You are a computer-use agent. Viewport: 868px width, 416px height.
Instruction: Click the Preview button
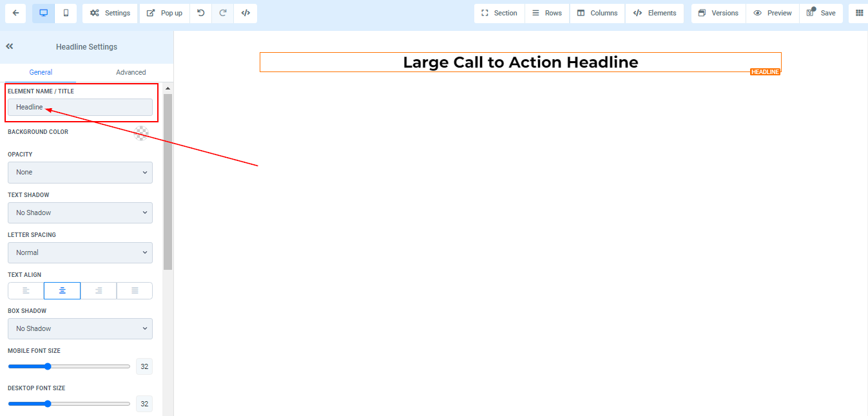coord(773,13)
